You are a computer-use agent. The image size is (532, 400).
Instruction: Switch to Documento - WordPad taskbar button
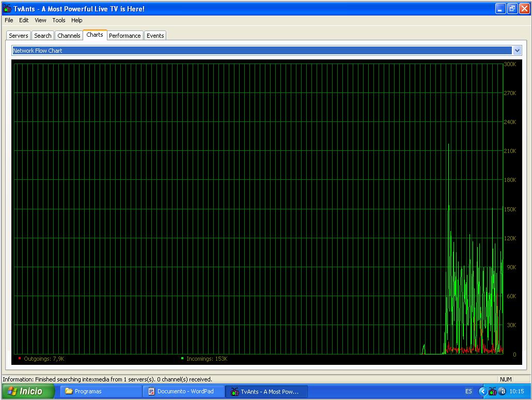tap(183, 392)
